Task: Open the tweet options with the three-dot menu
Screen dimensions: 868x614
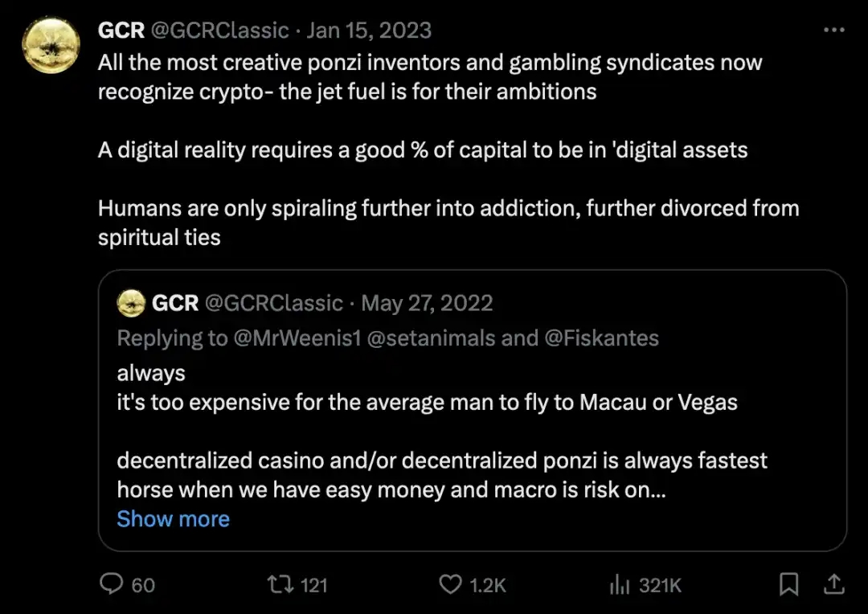Action: click(833, 29)
